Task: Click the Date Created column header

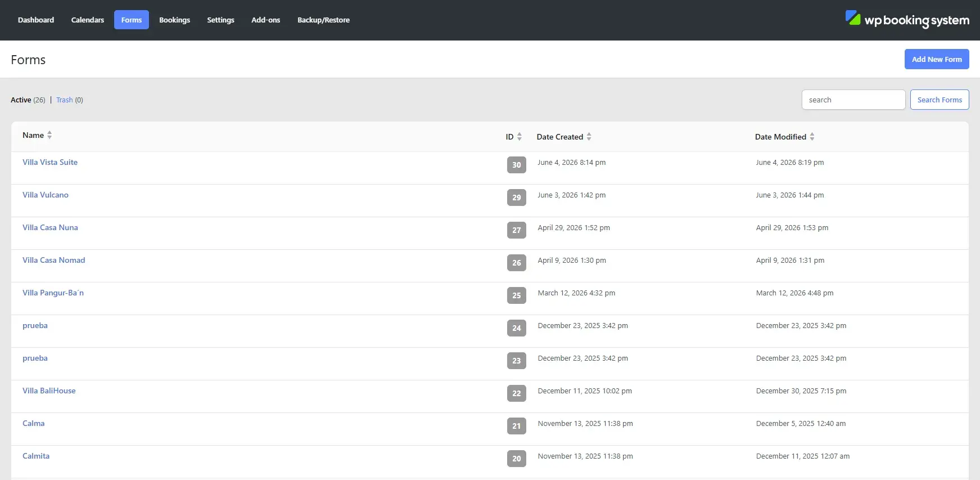Action: 560,137
